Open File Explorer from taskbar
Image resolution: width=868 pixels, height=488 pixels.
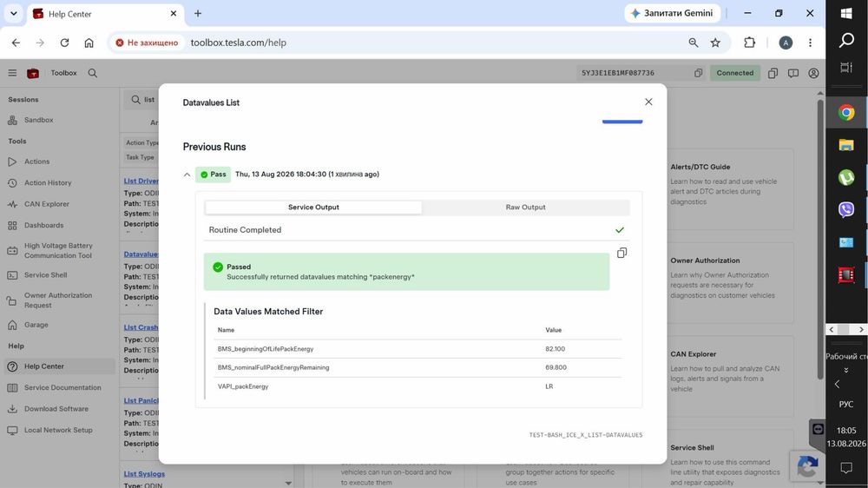(846, 145)
